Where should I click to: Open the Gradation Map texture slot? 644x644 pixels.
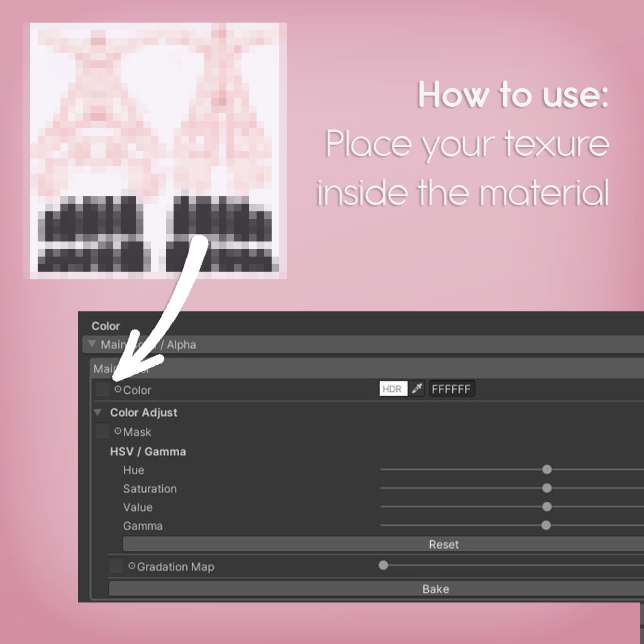pyautogui.click(x=116, y=566)
